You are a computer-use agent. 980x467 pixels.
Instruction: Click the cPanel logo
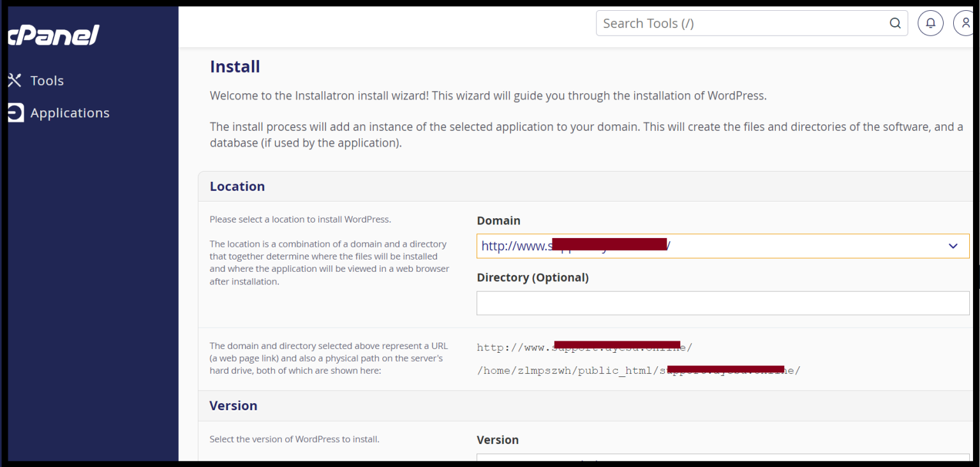(x=54, y=35)
